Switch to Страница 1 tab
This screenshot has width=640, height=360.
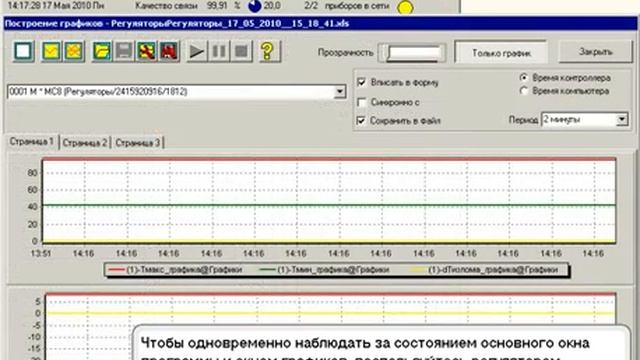(x=32, y=142)
